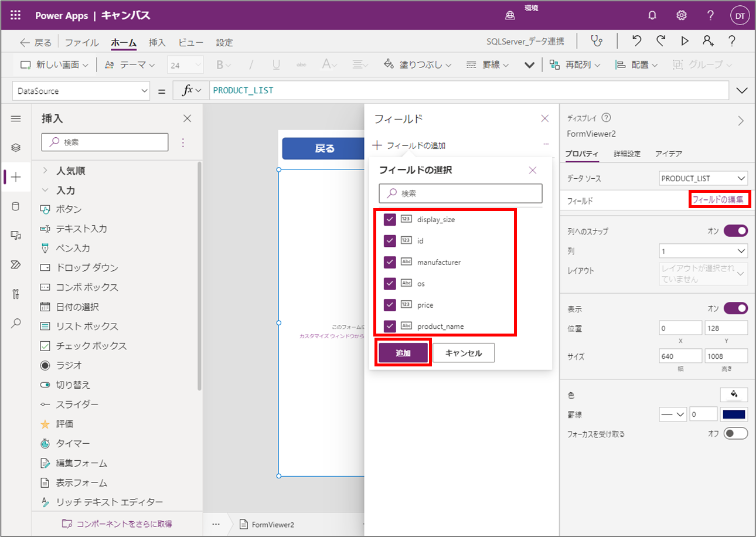
Task: Click the キャンセル button
Action: point(464,353)
